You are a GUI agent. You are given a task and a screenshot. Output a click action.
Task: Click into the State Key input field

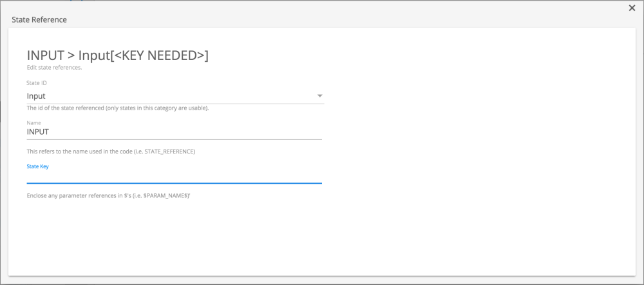tap(174, 175)
